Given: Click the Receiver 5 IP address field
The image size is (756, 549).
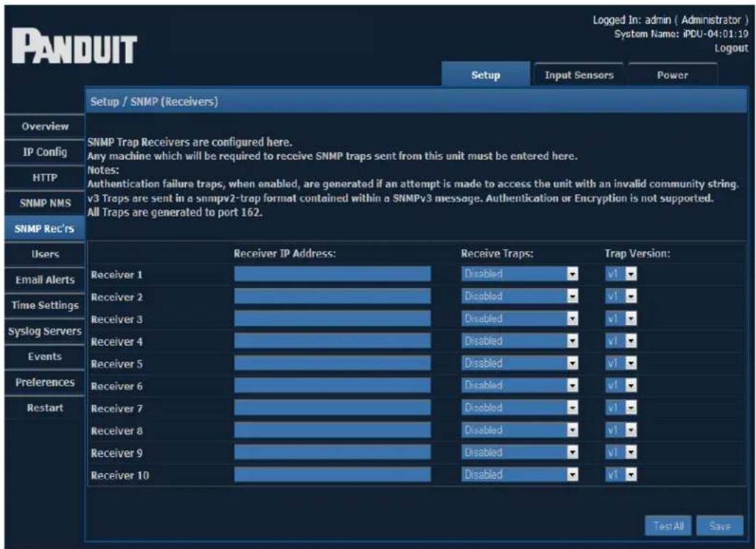Looking at the screenshot, I should 332,363.
